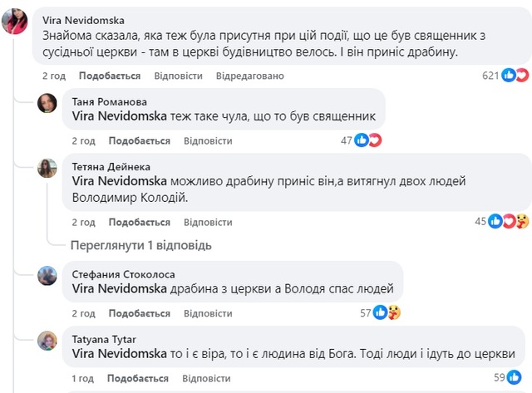Expand 'Переглянути 1 відповідь' replies
The height and width of the screenshot is (393, 532).
pos(140,245)
